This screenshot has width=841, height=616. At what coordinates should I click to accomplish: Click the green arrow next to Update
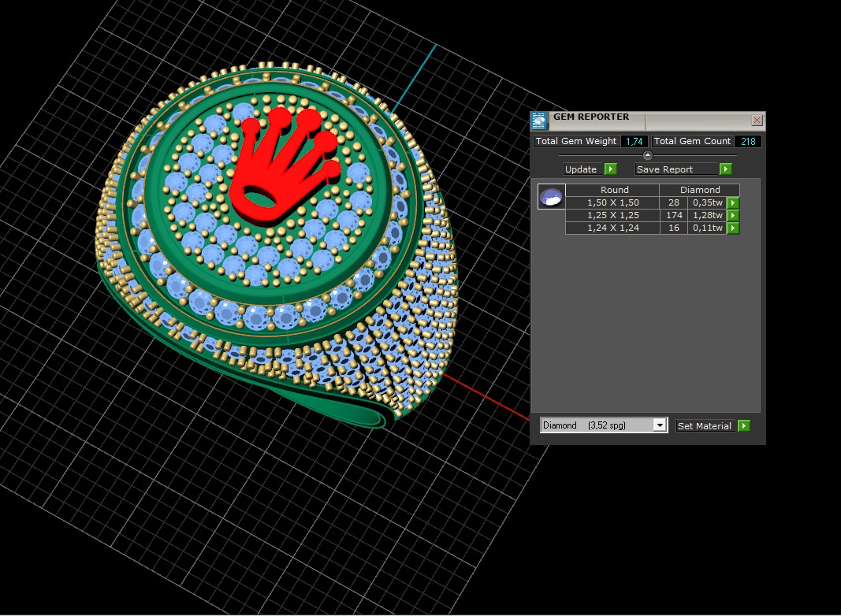[610, 169]
